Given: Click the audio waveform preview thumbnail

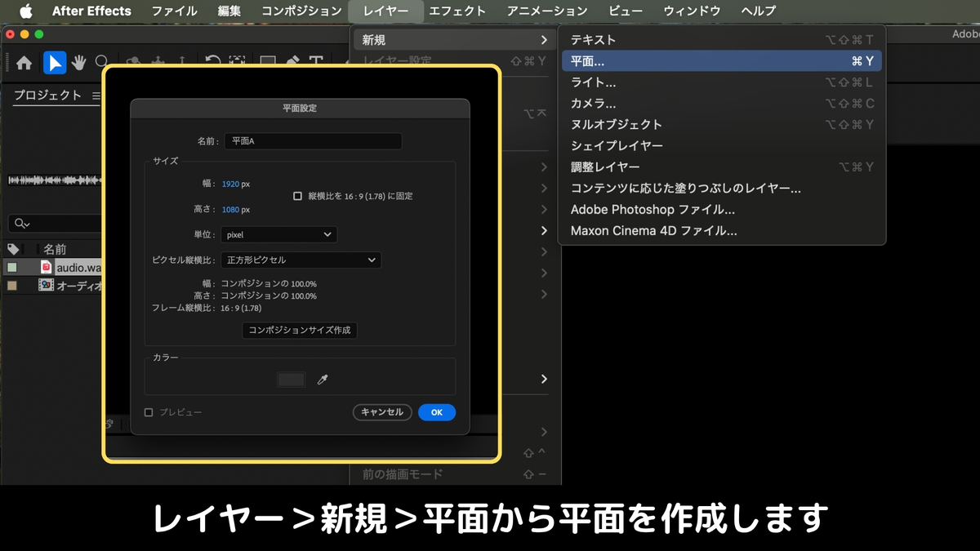Looking at the screenshot, I should pos(55,180).
